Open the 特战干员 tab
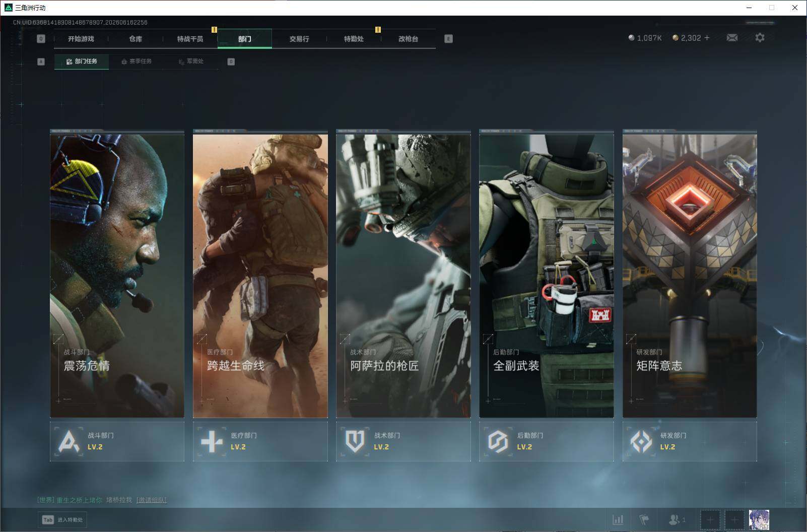807x532 pixels. [190, 39]
